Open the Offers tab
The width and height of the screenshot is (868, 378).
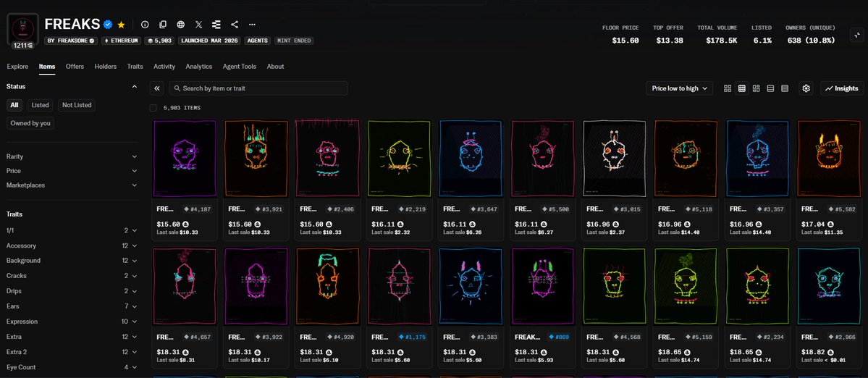click(x=75, y=67)
